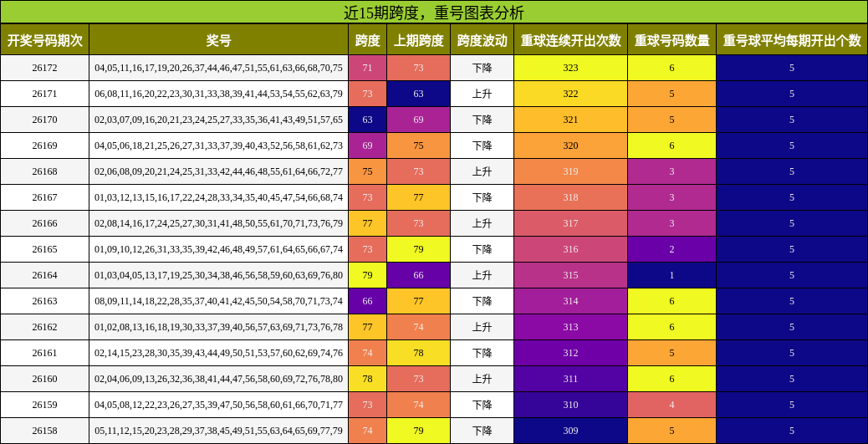Select the 上期跨度 value 66 in row 26164
The height and width of the screenshot is (444, 868).
click(x=418, y=275)
